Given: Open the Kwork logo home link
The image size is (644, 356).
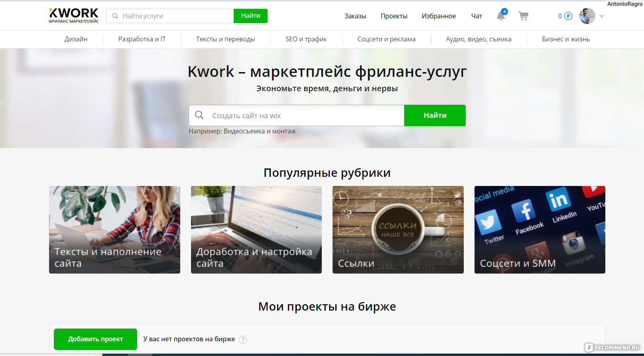Looking at the screenshot, I should click(73, 16).
